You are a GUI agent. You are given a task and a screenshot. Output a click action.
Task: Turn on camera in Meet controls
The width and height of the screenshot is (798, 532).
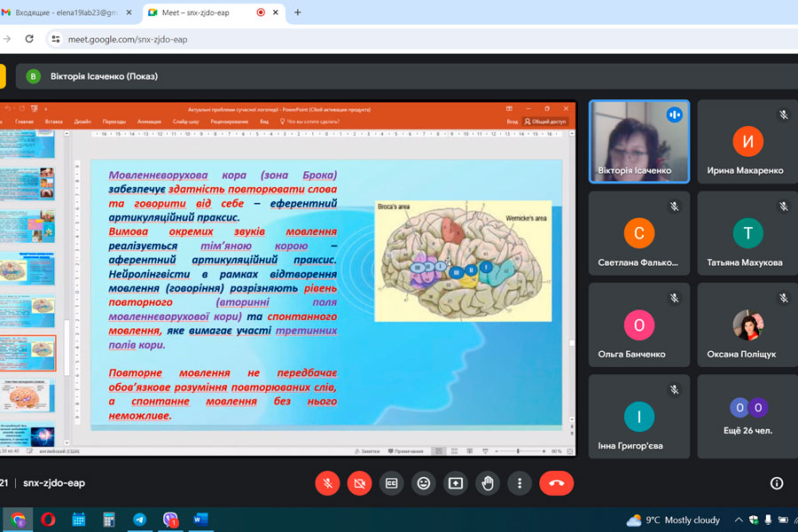tap(359, 483)
